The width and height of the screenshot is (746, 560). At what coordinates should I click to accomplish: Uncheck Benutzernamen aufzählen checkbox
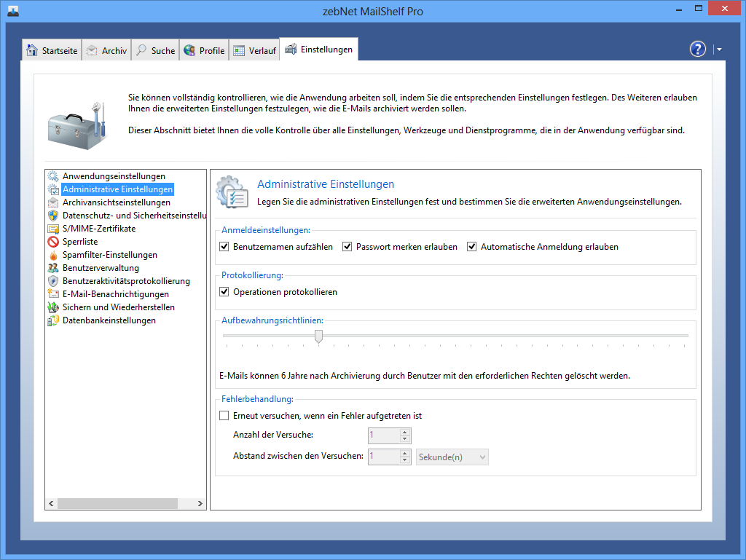pos(224,247)
